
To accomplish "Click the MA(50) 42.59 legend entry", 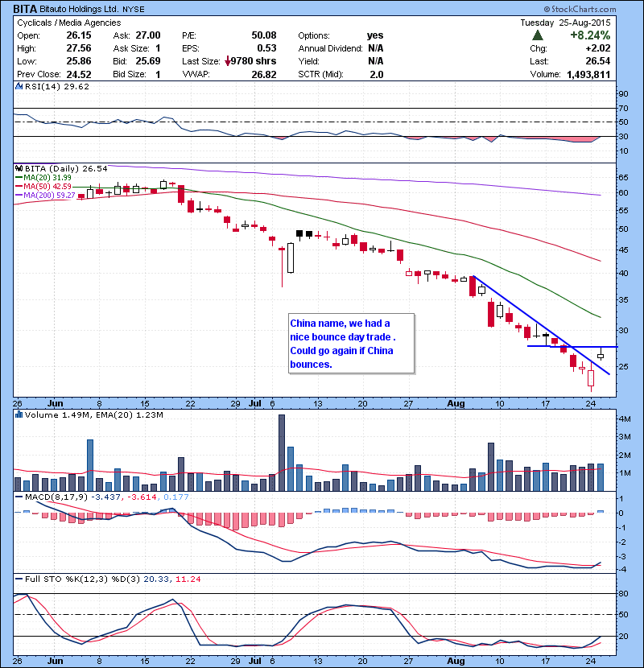I will tap(43, 186).
